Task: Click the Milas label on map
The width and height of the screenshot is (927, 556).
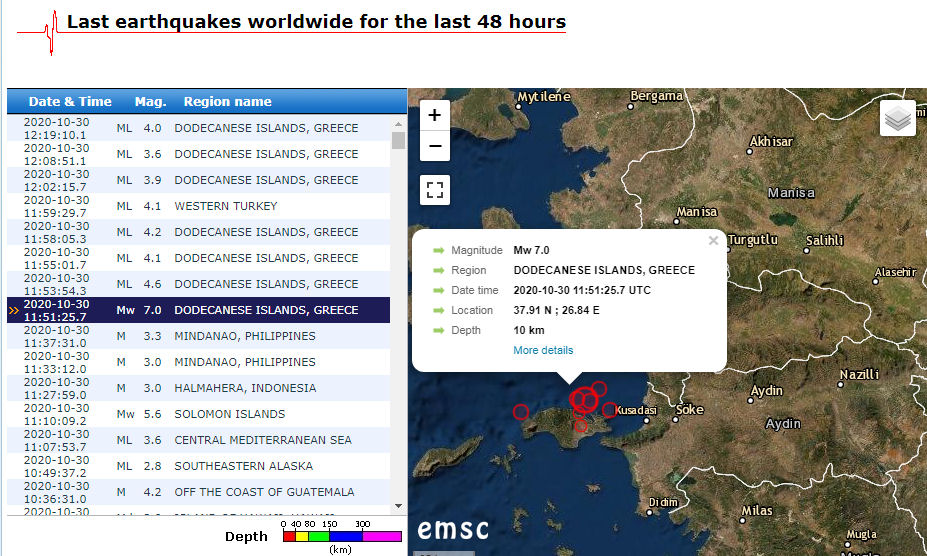Action: point(757,510)
